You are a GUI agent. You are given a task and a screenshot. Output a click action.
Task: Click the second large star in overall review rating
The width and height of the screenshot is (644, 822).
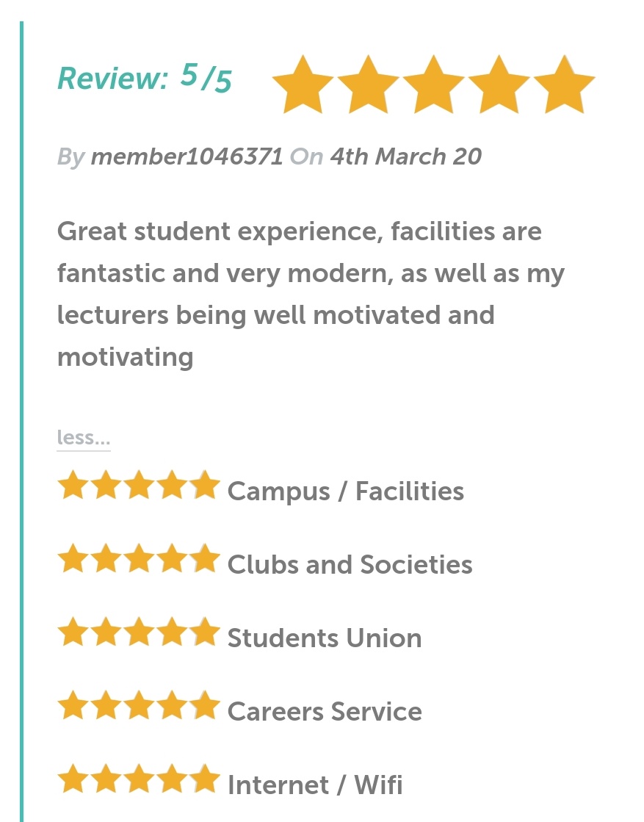pos(368,84)
